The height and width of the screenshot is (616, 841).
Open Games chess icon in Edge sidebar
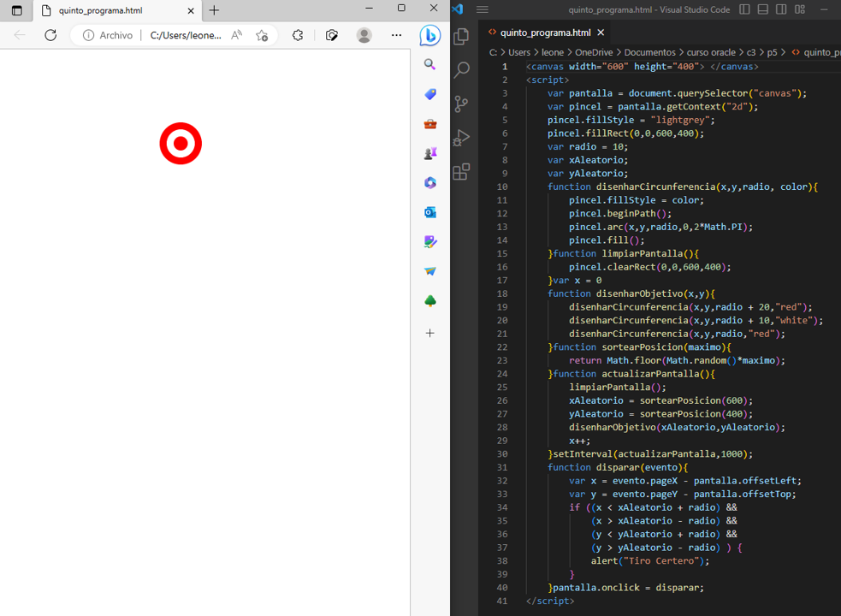[429, 153]
